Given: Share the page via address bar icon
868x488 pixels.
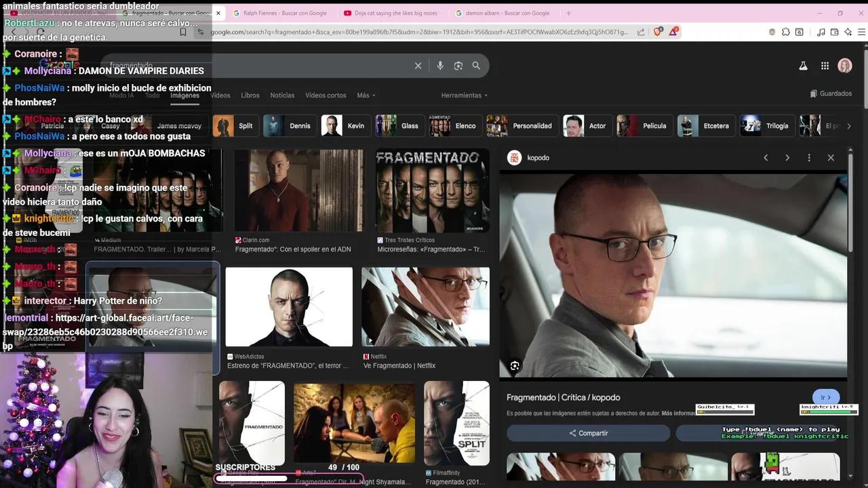Looking at the screenshot, I should coord(641,32).
